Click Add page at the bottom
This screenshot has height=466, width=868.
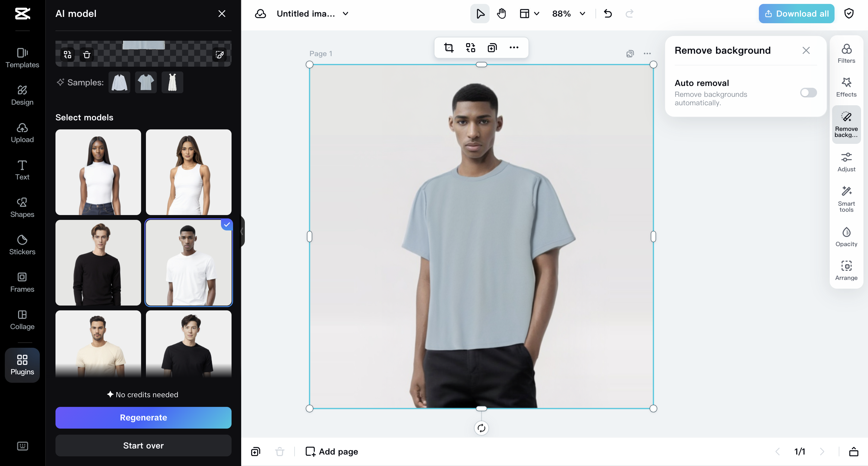point(332,452)
